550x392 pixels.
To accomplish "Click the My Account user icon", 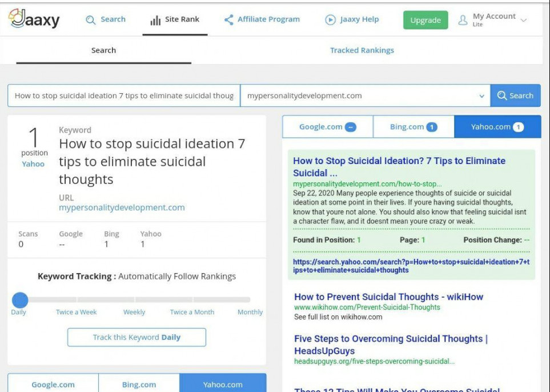I will click(x=463, y=20).
